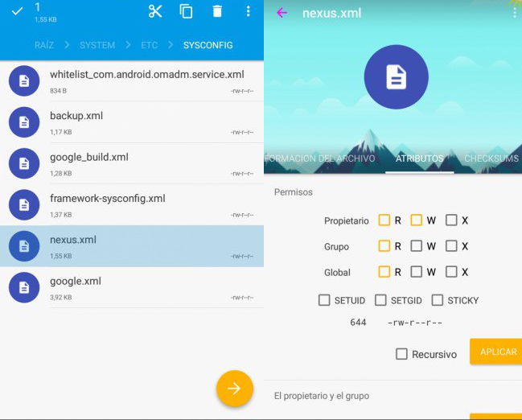Go back using the purple arrow

[x=282, y=13]
